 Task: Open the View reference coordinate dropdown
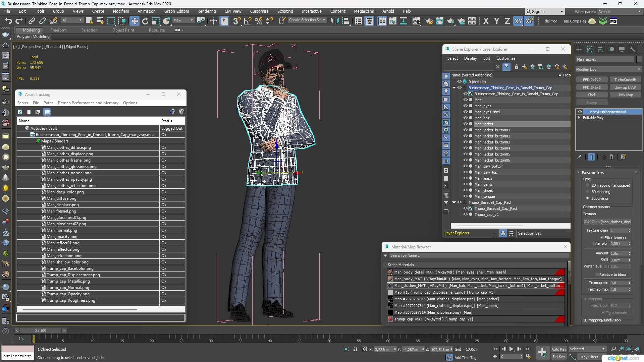[183, 20]
